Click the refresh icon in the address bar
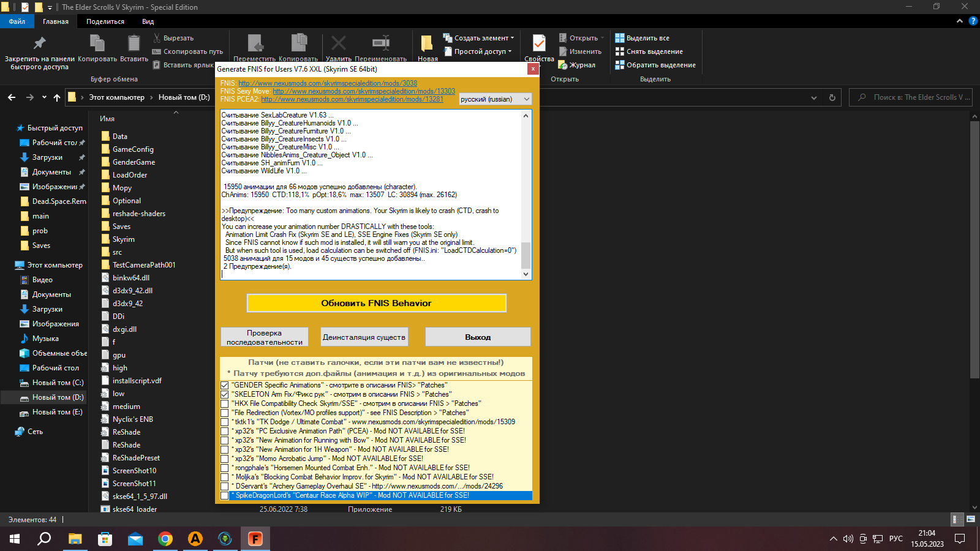Screen dimensions: 980x551 coord(832,97)
